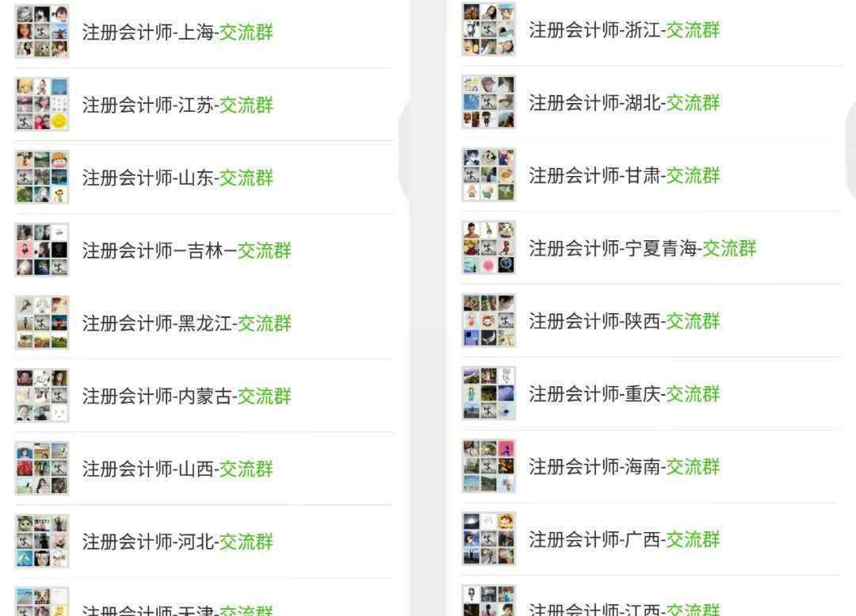Open the 注册会计师-重庆-交流群 result
The width and height of the screenshot is (856, 616).
point(652,393)
